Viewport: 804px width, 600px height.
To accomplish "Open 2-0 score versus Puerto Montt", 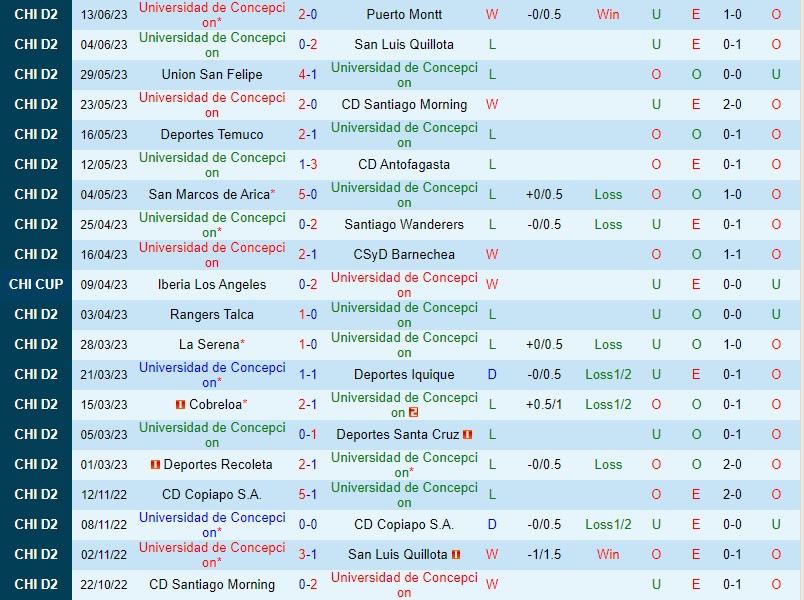I will pos(308,14).
